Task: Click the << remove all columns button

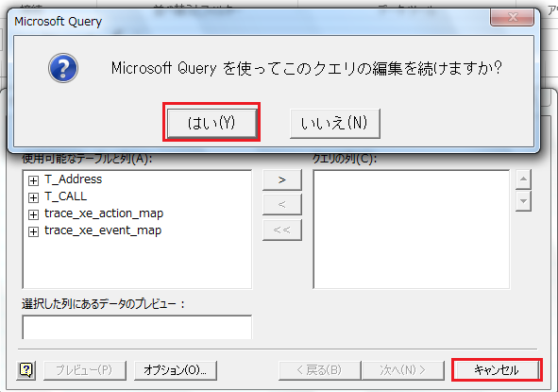Action: (282, 230)
